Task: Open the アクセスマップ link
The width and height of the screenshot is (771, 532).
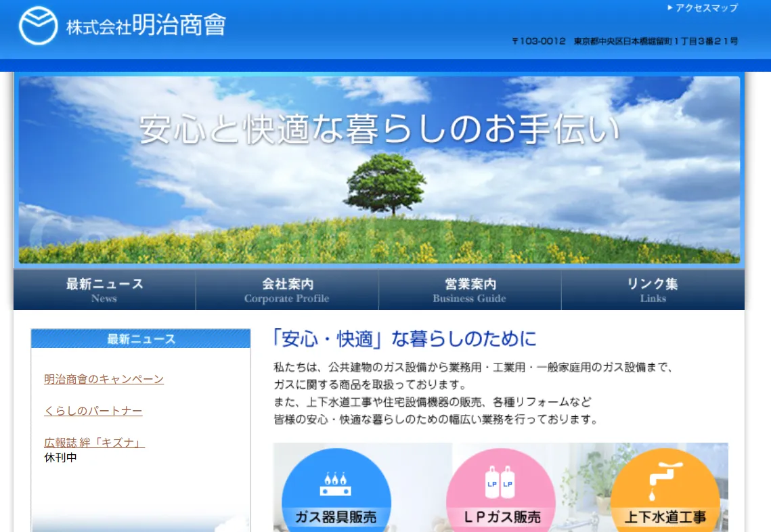Action: click(706, 8)
